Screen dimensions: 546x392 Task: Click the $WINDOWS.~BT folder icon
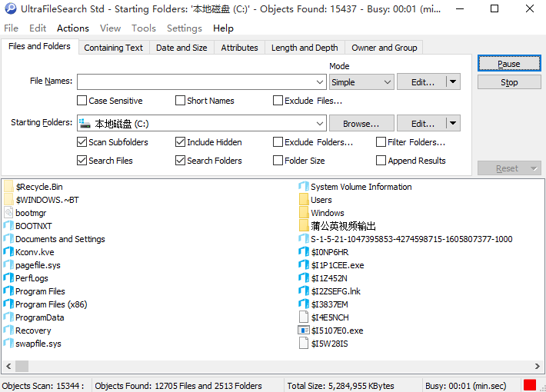(8, 200)
